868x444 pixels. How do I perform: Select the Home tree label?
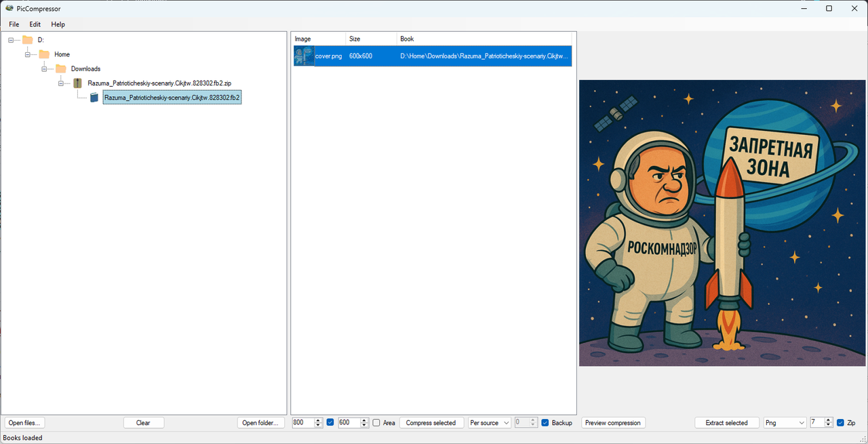click(62, 54)
